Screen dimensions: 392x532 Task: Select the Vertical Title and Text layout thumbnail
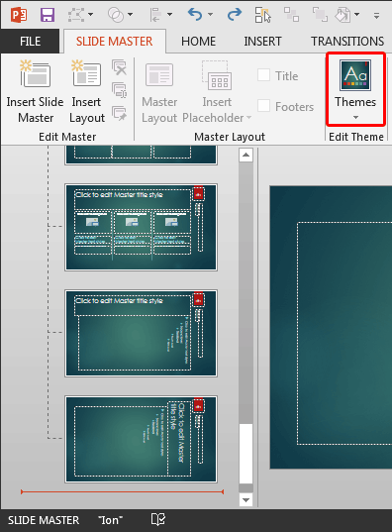tap(142, 439)
